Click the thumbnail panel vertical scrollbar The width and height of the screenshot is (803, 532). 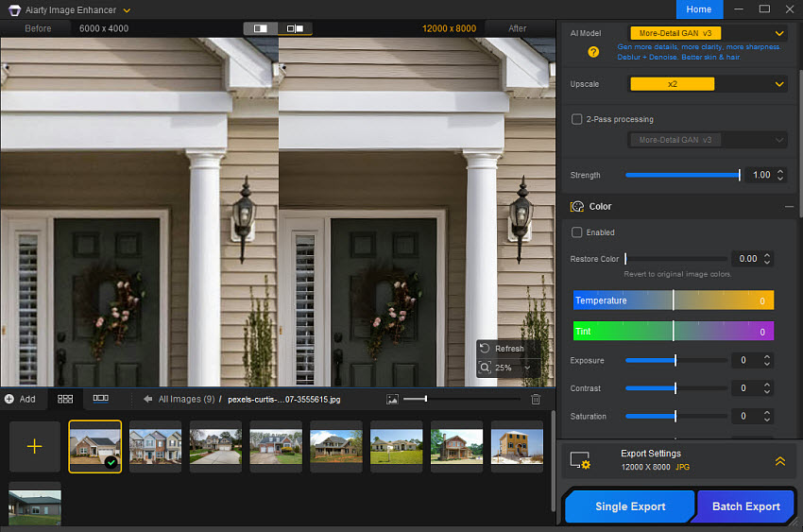click(x=553, y=461)
